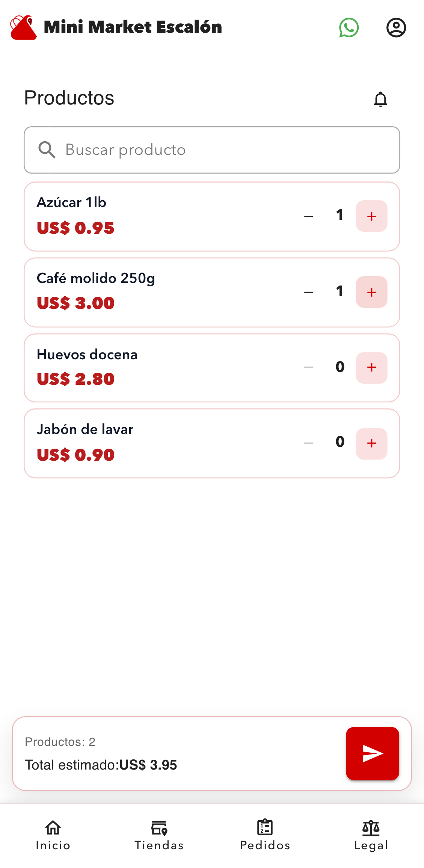Increase Azúcar 1lb quantity
Screen dimensions: 424x868
tap(371, 216)
